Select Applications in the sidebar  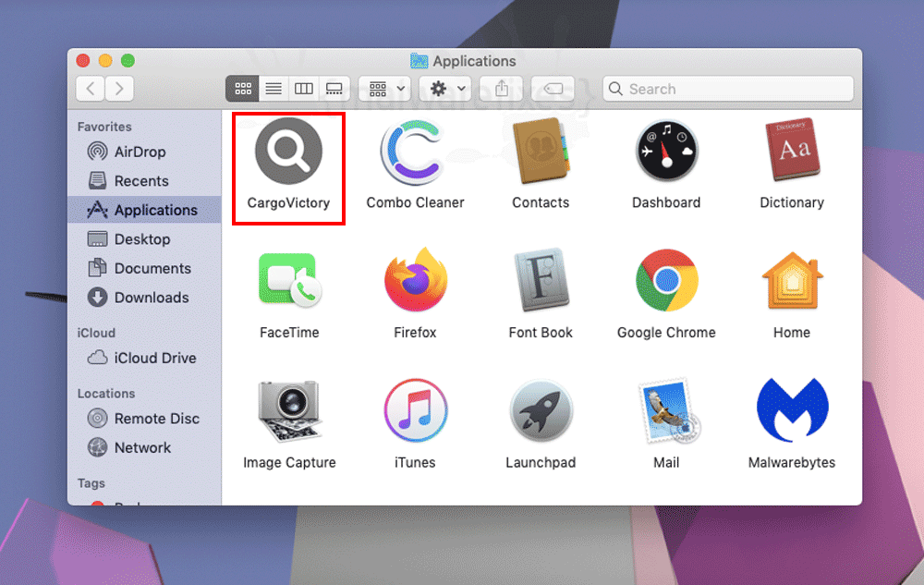click(x=144, y=210)
